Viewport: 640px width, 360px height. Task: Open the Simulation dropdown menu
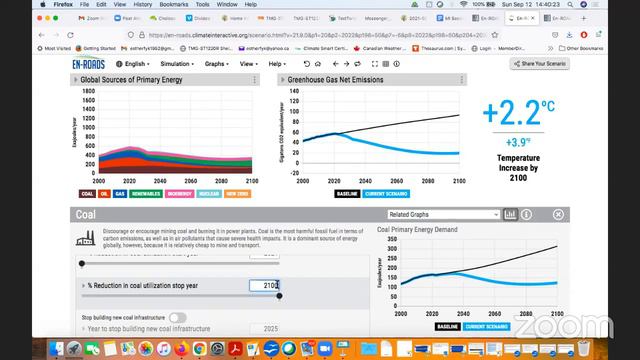pos(177,64)
